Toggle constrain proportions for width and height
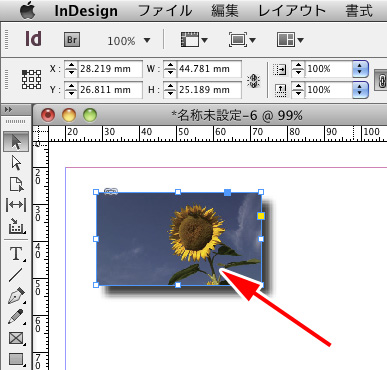 click(253, 80)
